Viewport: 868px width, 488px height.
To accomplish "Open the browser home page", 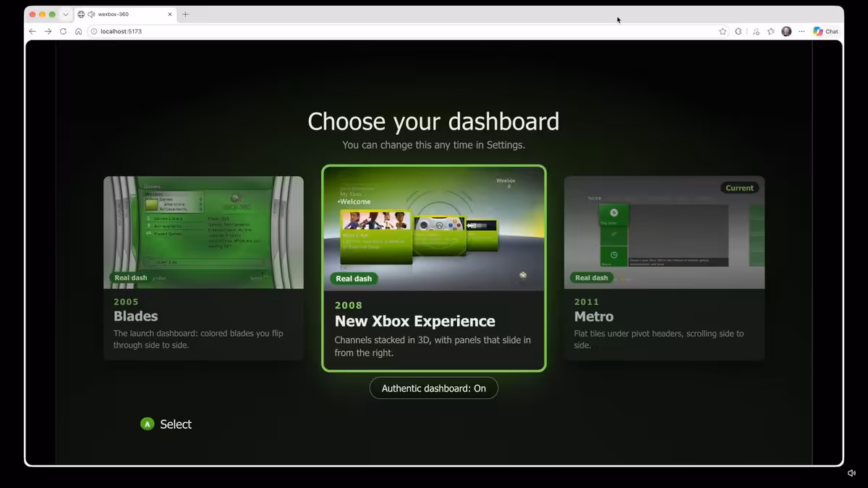I will click(78, 32).
